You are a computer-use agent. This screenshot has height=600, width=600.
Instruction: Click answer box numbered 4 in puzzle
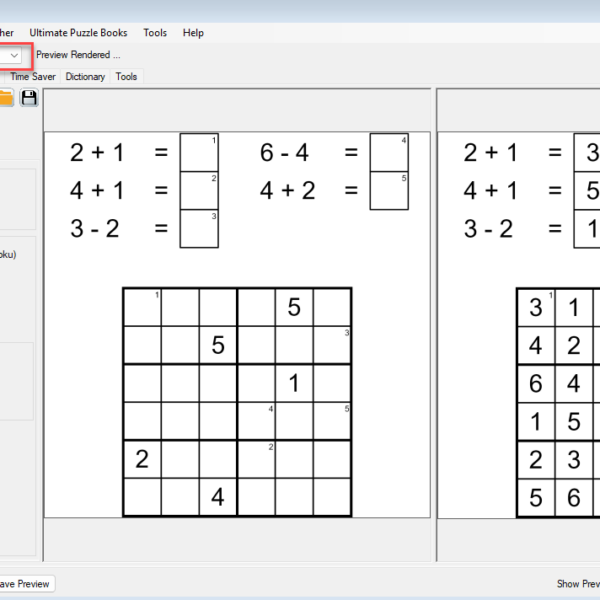[389, 152]
